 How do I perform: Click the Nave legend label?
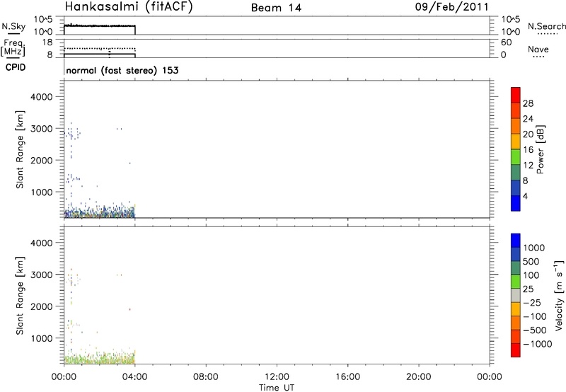[538, 49]
